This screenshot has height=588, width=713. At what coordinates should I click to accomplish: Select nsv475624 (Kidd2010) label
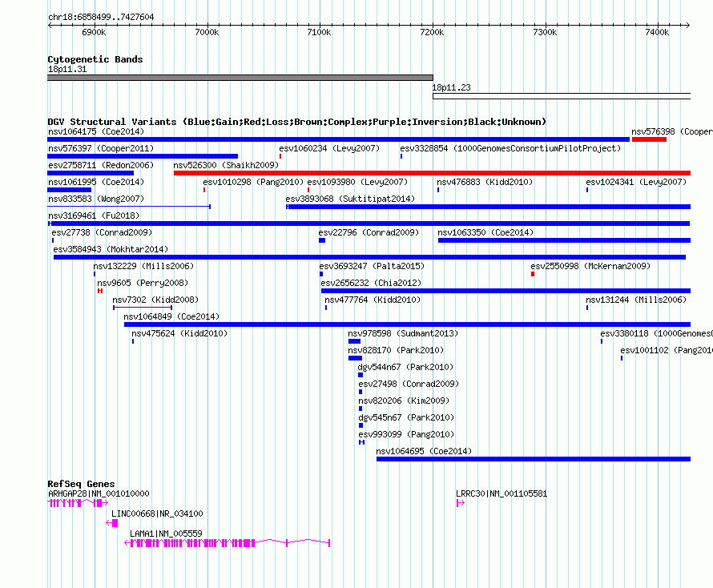coord(179,333)
